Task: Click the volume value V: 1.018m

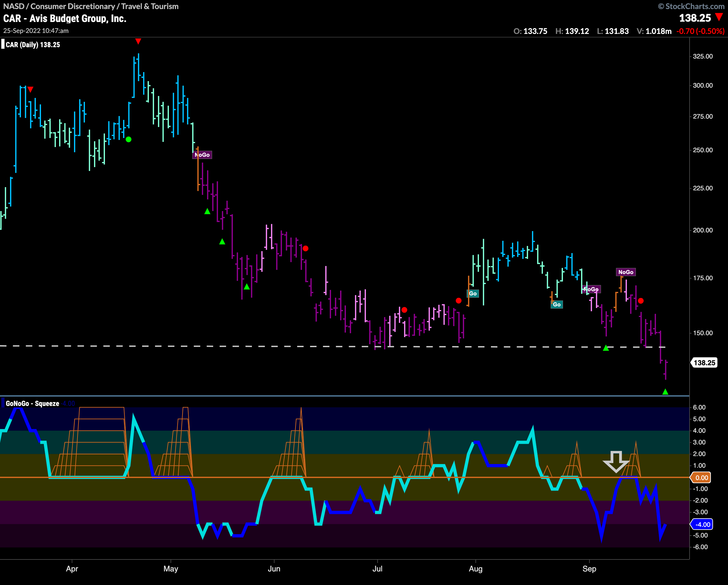Action: point(654,31)
